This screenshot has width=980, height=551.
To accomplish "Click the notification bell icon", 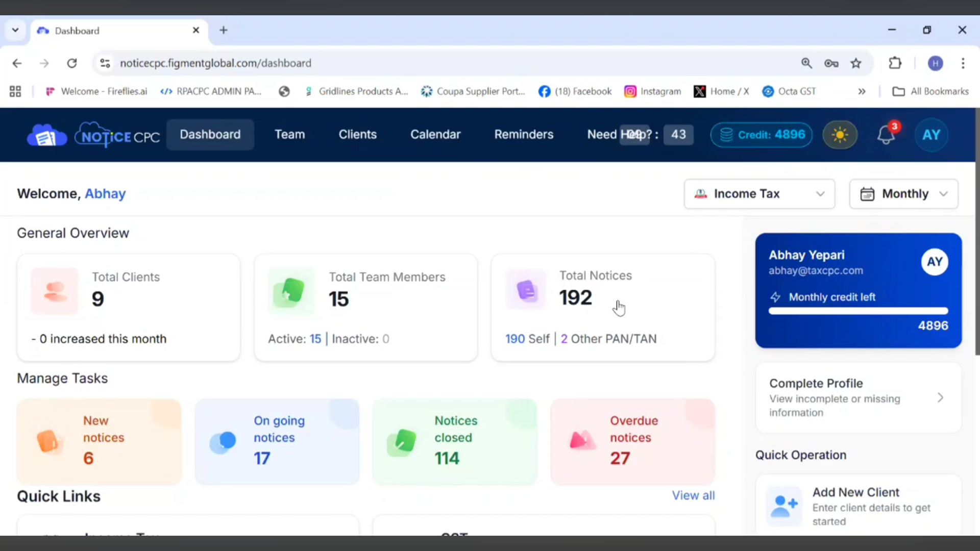I will click(886, 135).
